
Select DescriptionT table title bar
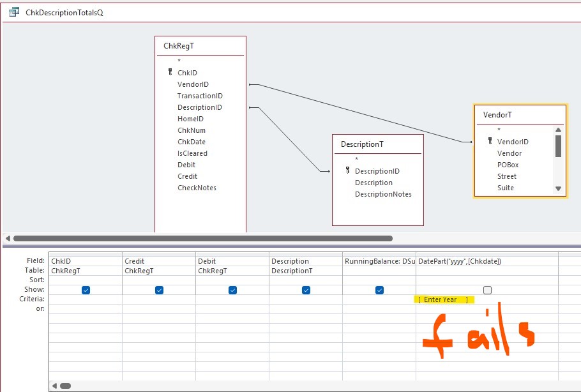tap(377, 144)
